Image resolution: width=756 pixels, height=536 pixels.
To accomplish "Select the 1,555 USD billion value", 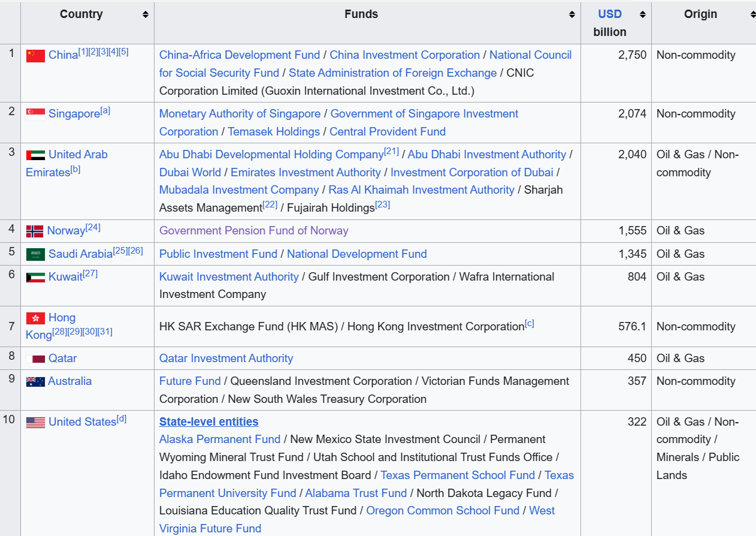I will (x=632, y=231).
